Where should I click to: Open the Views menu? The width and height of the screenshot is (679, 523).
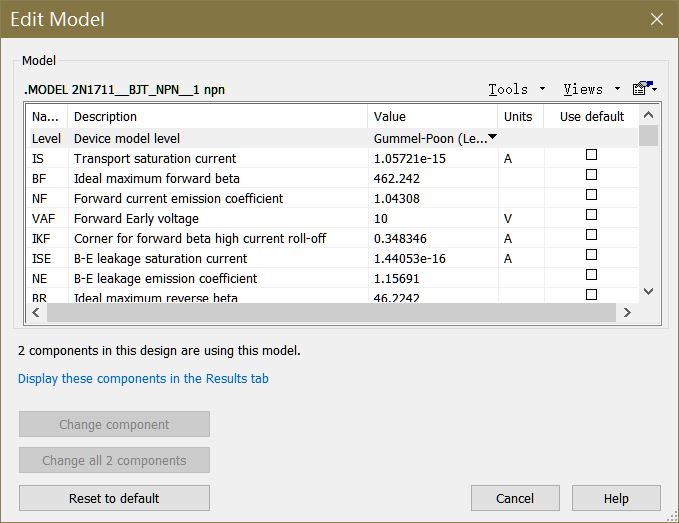click(583, 89)
